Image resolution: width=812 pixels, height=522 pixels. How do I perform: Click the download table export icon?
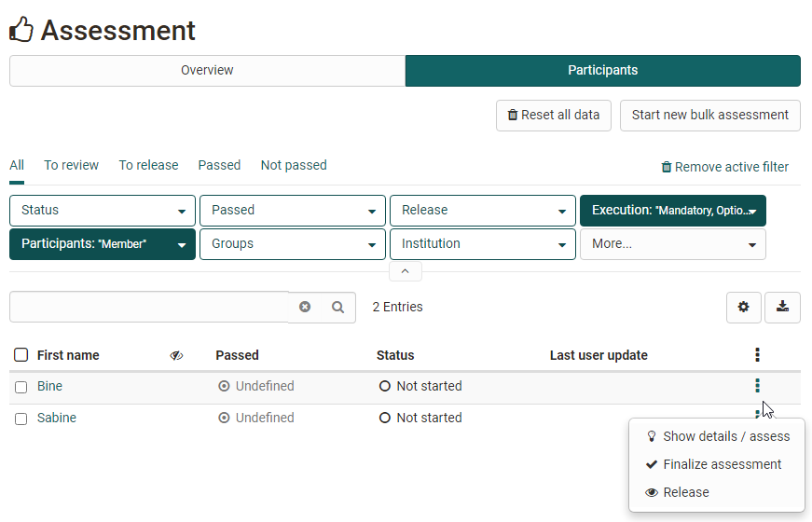coord(782,307)
